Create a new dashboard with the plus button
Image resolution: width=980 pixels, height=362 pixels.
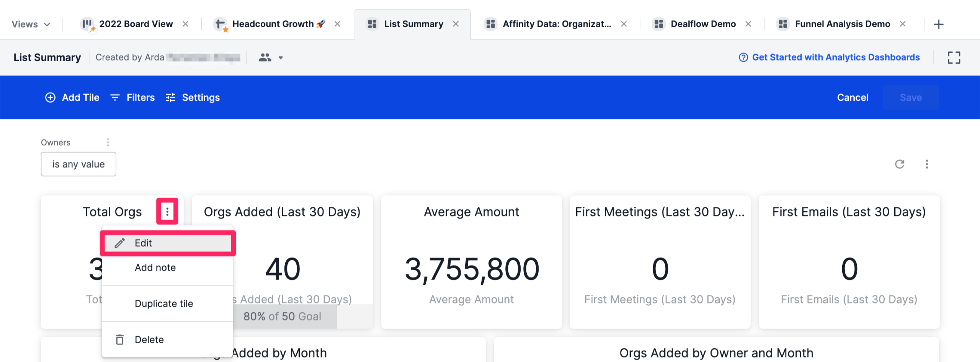click(939, 24)
